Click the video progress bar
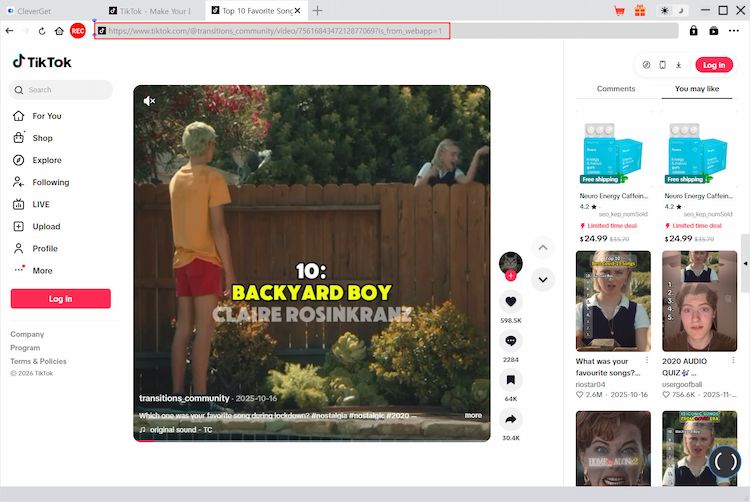 pos(312,440)
